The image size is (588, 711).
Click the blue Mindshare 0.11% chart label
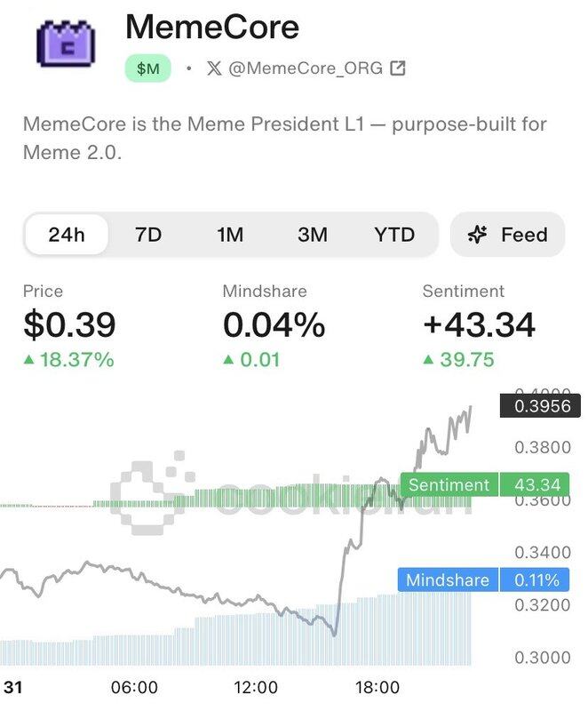484,580
